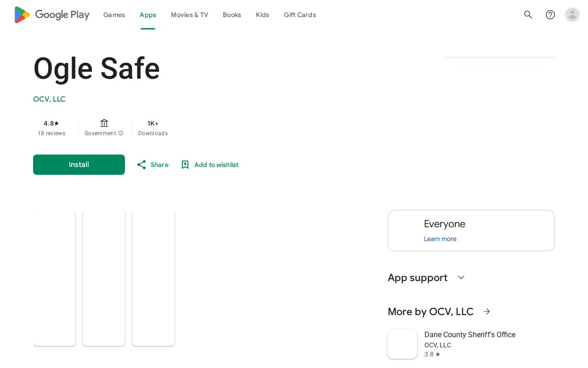Open the second app screenshot thumbnail
This screenshot has height=368, width=588.
(x=104, y=278)
